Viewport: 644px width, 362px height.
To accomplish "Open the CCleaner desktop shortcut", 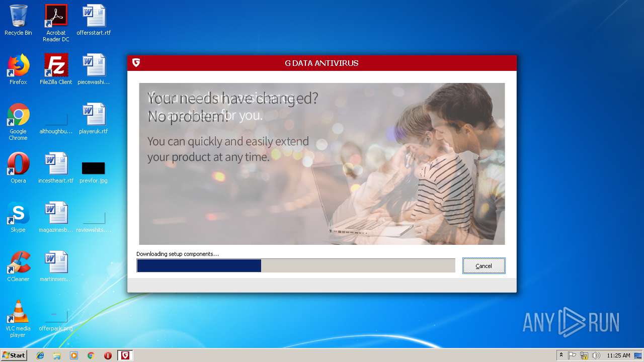I will [18, 266].
